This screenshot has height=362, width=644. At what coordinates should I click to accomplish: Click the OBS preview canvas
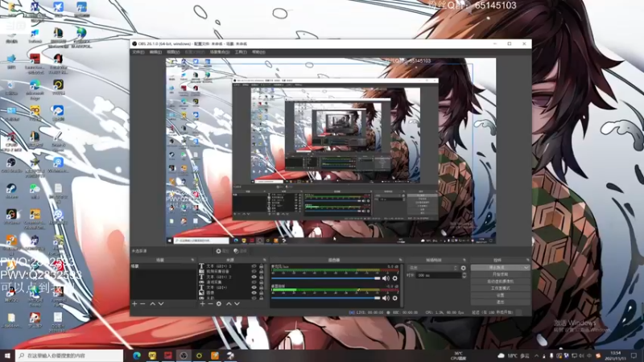331,150
